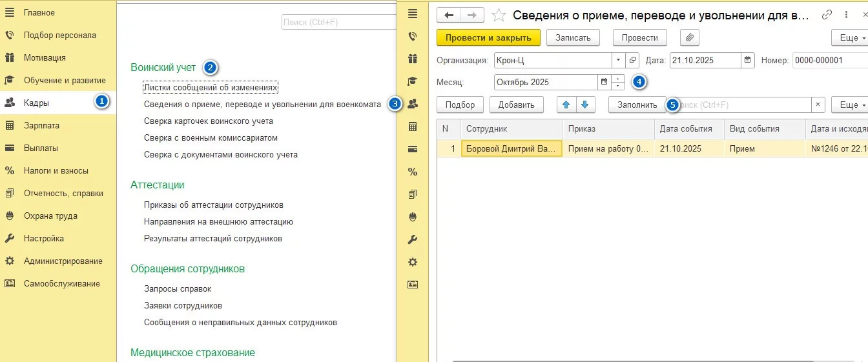The image size is (868, 362).
Task: Click the Месяц field showing Октябрь 2025
Action: click(546, 82)
